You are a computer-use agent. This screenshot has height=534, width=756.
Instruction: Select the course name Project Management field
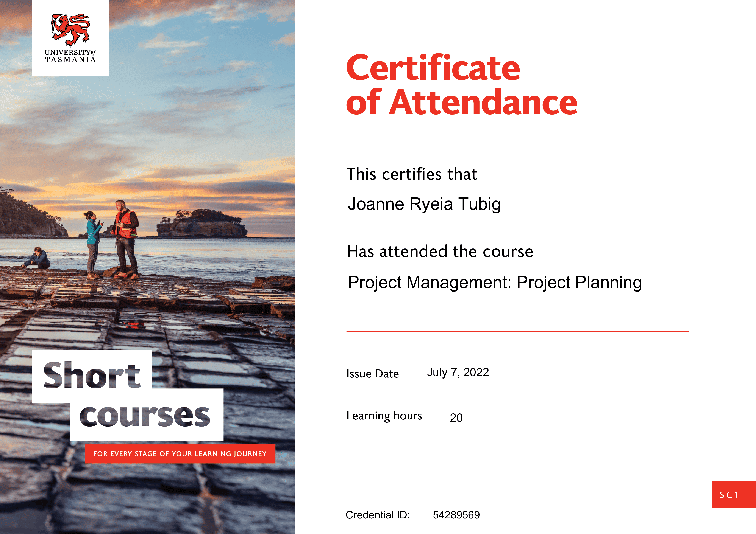pyautogui.click(x=495, y=282)
